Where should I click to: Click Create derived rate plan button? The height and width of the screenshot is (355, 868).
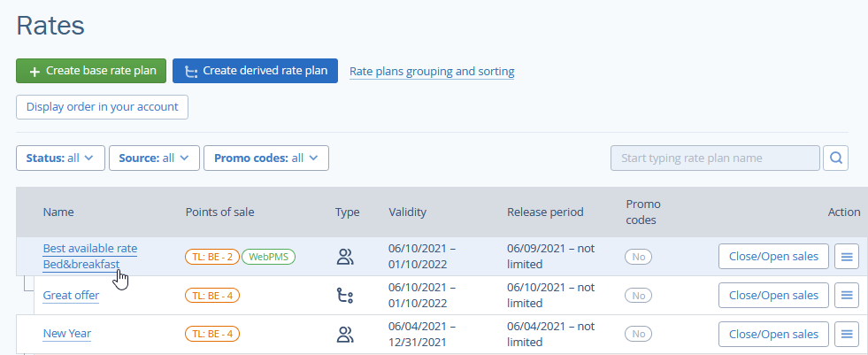[255, 71]
